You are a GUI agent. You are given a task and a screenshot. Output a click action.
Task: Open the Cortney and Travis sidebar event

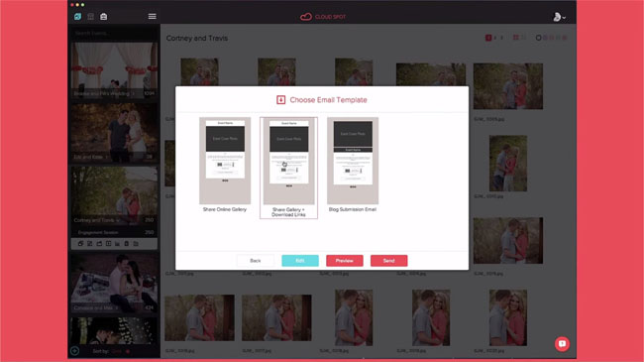114,195
